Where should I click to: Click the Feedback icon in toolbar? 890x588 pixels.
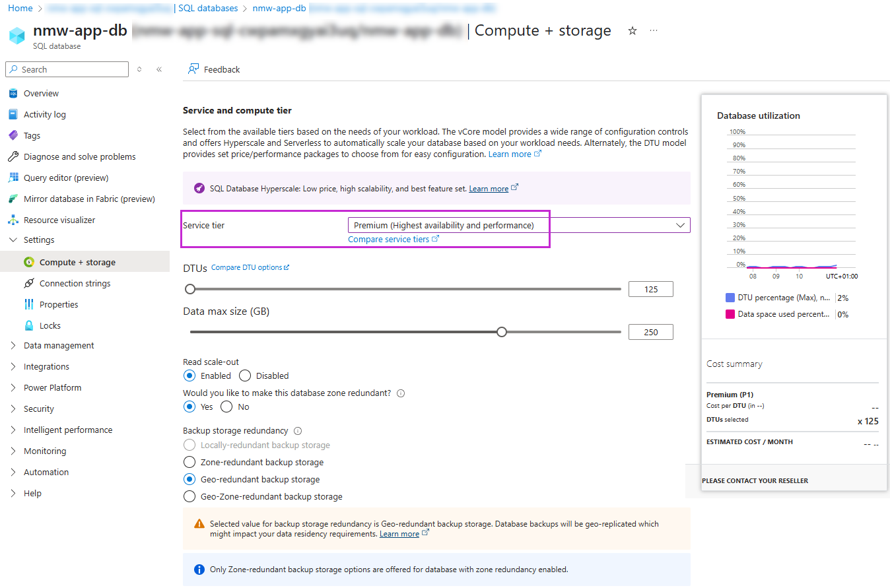click(193, 69)
